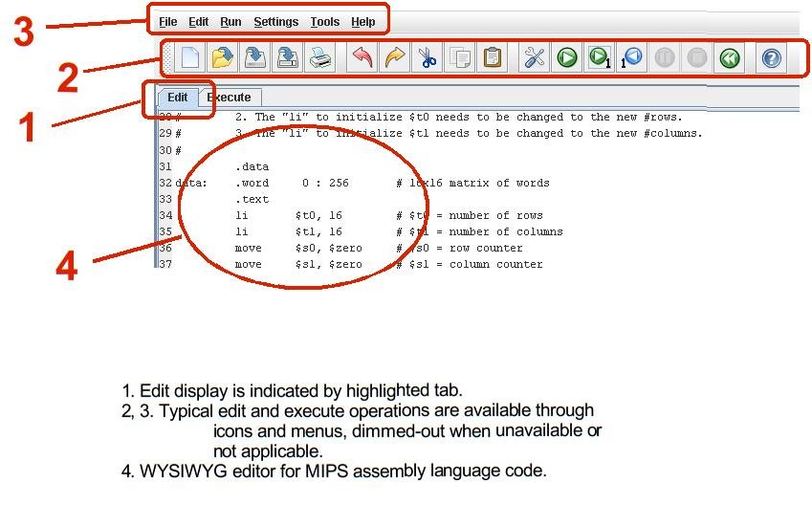Click the "data:" label on line 32
Screen dimensions: 812x526
click(191, 183)
